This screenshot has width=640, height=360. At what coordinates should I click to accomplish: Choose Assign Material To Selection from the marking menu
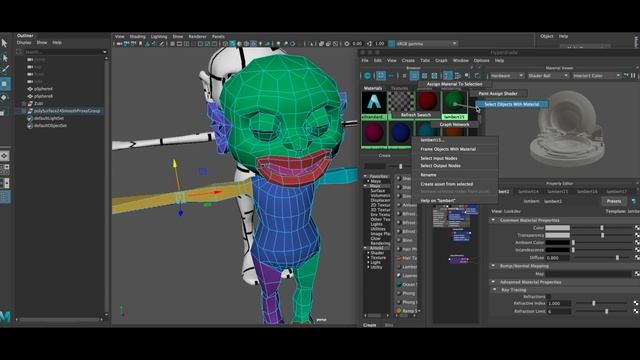pyautogui.click(x=454, y=84)
